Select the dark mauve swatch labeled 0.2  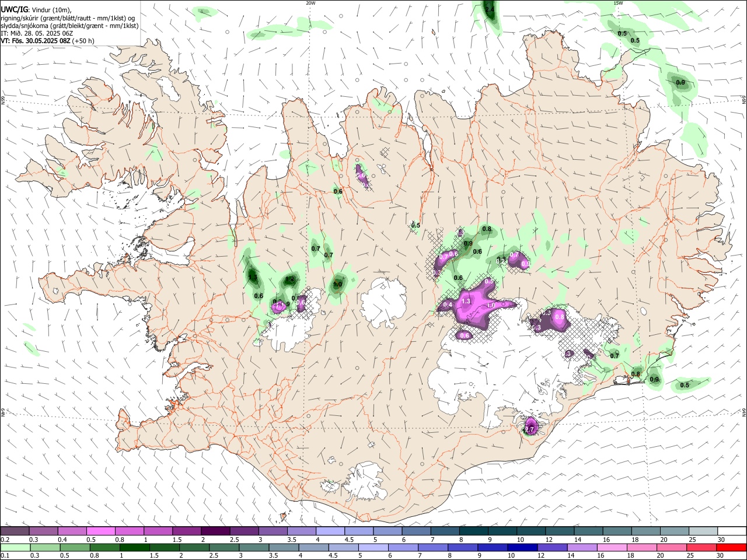click(15, 531)
